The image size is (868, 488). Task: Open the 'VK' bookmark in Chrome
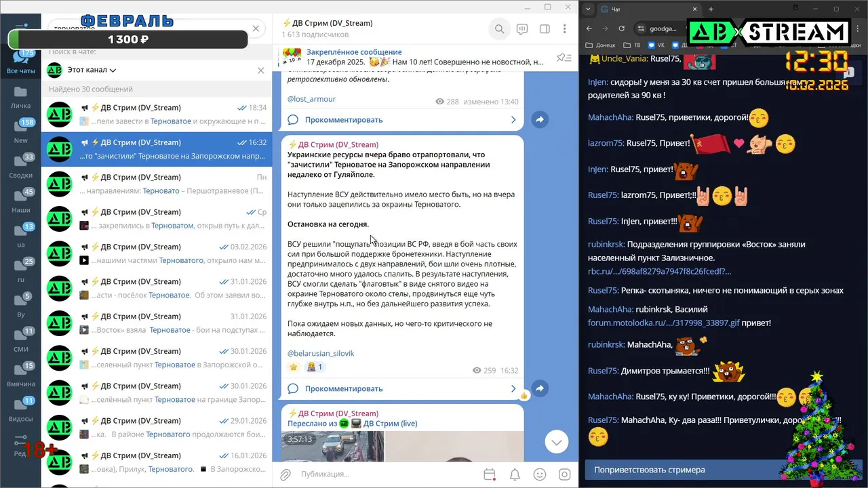(x=655, y=45)
